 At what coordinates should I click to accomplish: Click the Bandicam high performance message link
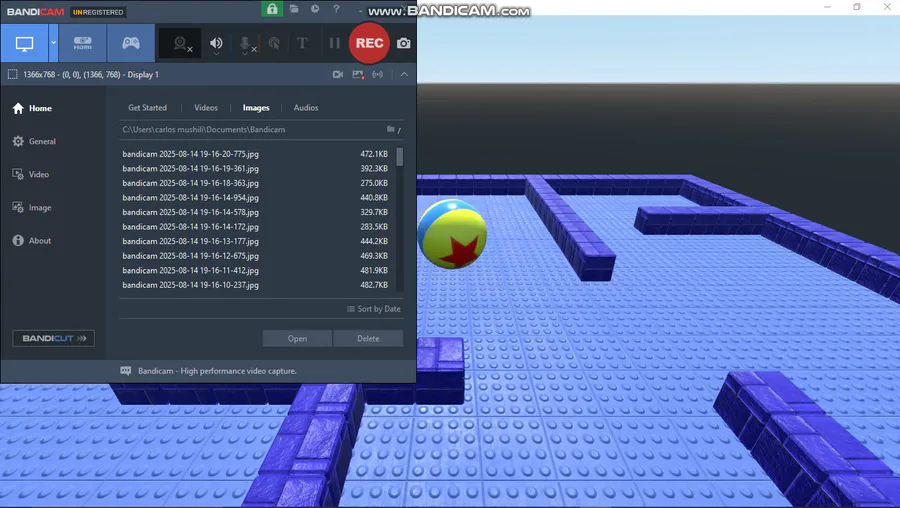tap(217, 371)
